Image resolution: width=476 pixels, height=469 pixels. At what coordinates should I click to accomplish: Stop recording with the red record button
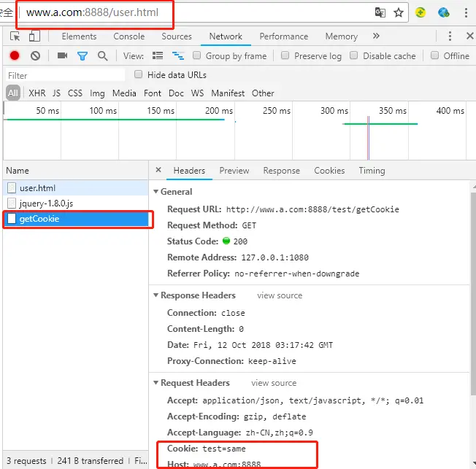point(15,56)
